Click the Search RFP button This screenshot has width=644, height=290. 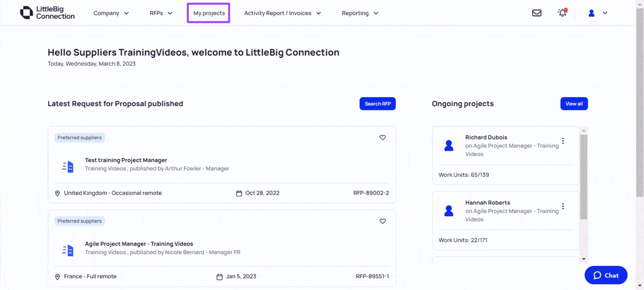click(377, 104)
